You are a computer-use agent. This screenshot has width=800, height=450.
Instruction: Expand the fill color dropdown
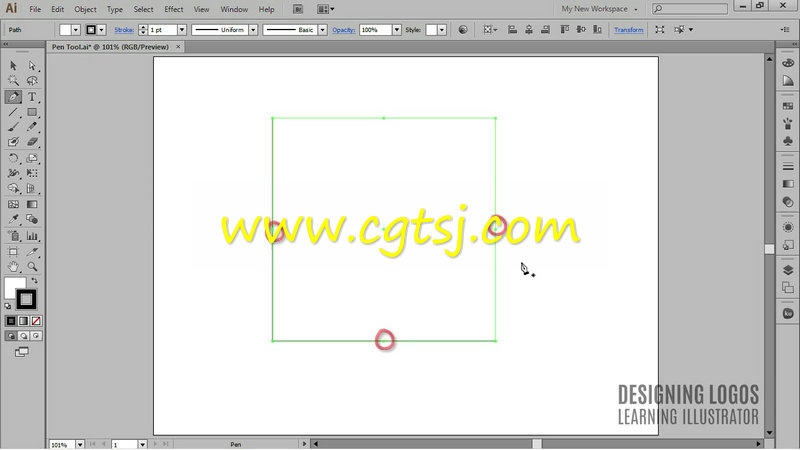(76, 30)
